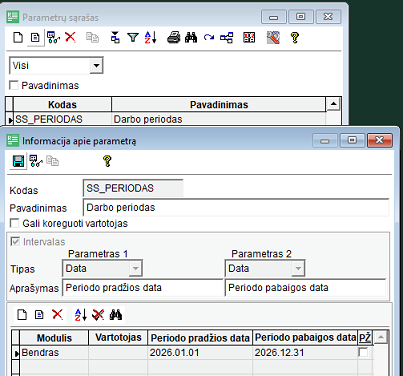The width and height of the screenshot is (403, 376).
Task: Save parameter with the floppy disk icon
Action: [18, 161]
